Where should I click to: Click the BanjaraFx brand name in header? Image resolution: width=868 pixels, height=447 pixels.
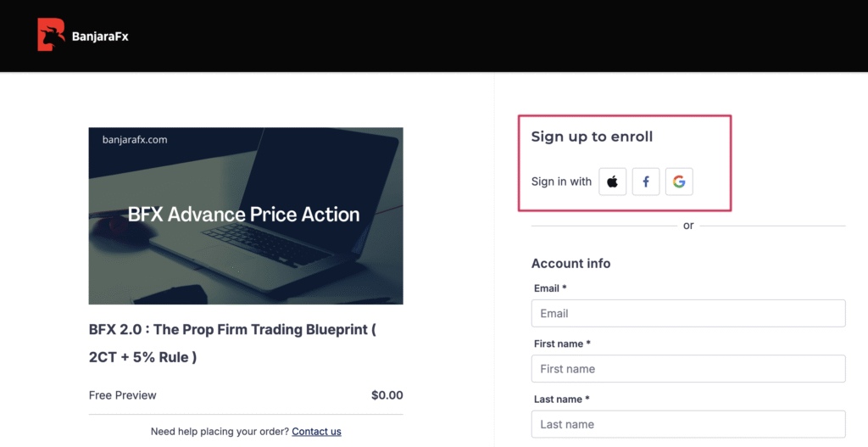[x=100, y=36]
